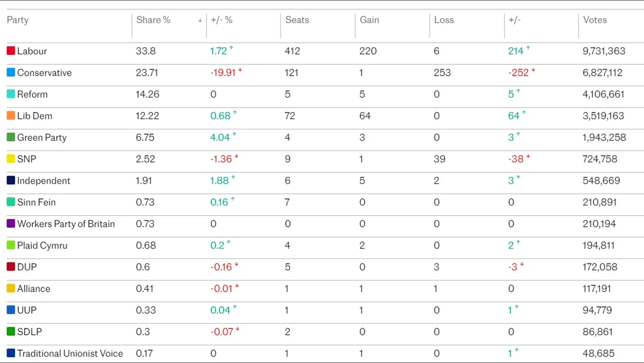This screenshot has height=363, width=644.
Task: Click the Independent navy color swatch
Action: pos(11,180)
